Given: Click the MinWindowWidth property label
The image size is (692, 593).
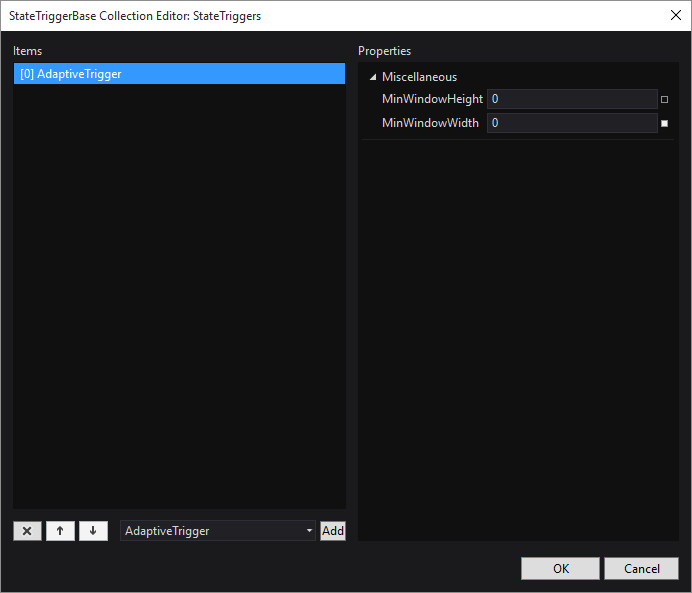Looking at the screenshot, I should coord(430,123).
